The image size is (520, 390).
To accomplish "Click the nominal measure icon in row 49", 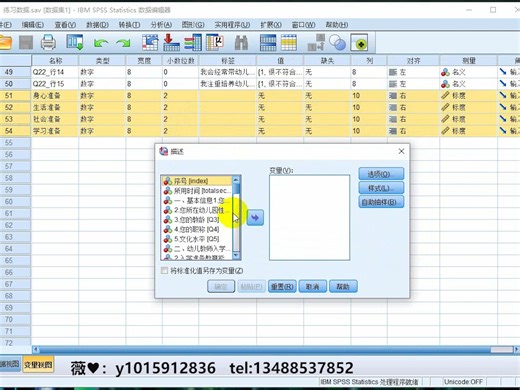I will pyautogui.click(x=445, y=72).
